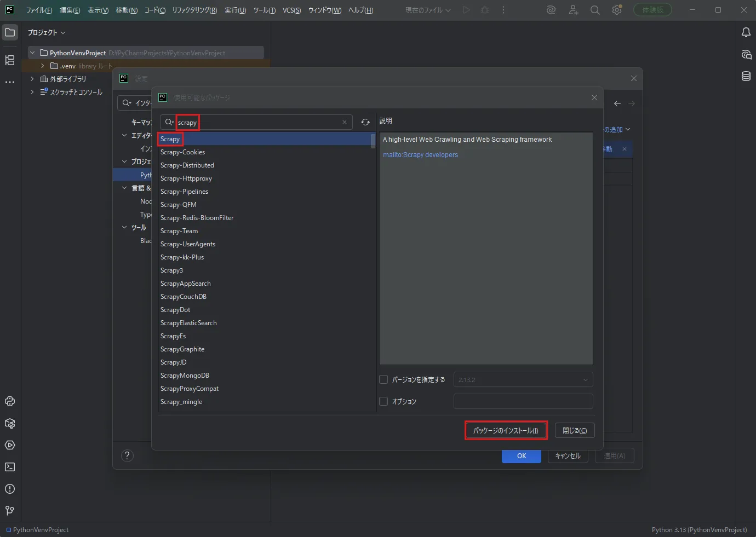
Task: Enable the バージョンを指定する checkbox
Action: coord(383,379)
